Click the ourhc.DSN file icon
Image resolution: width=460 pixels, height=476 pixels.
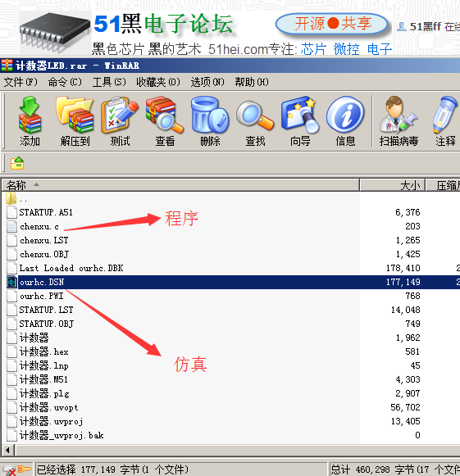pos(11,282)
